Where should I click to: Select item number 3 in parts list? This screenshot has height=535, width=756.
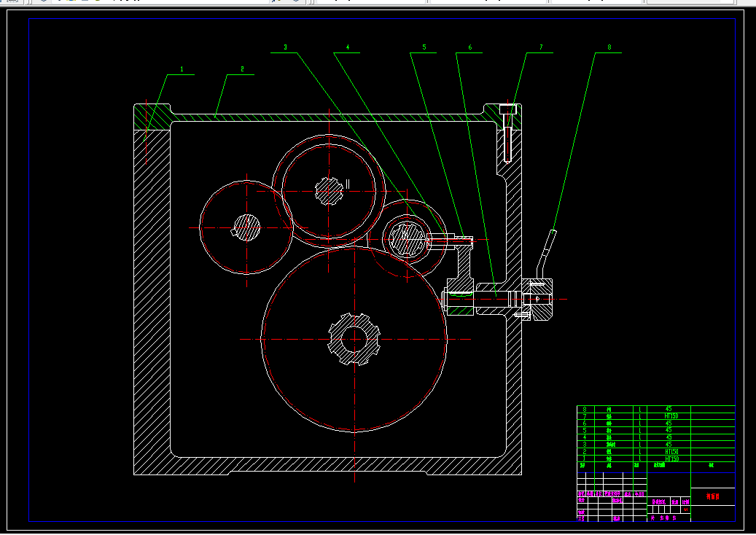585,445
